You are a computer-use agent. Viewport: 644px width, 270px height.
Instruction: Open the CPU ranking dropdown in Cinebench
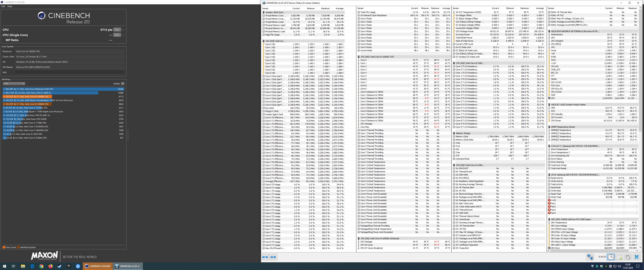pyautogui.click(x=14, y=84)
